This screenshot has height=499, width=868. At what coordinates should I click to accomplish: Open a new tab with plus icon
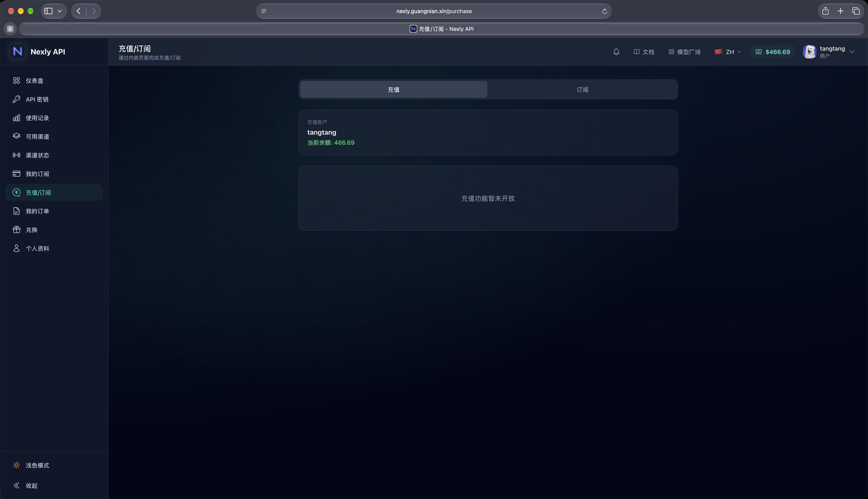[x=841, y=11]
